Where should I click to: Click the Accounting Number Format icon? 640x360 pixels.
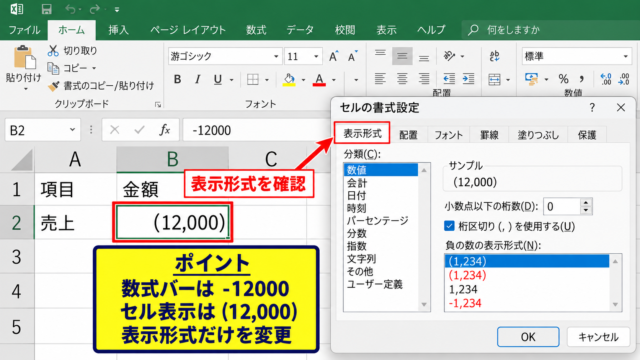click(531, 79)
